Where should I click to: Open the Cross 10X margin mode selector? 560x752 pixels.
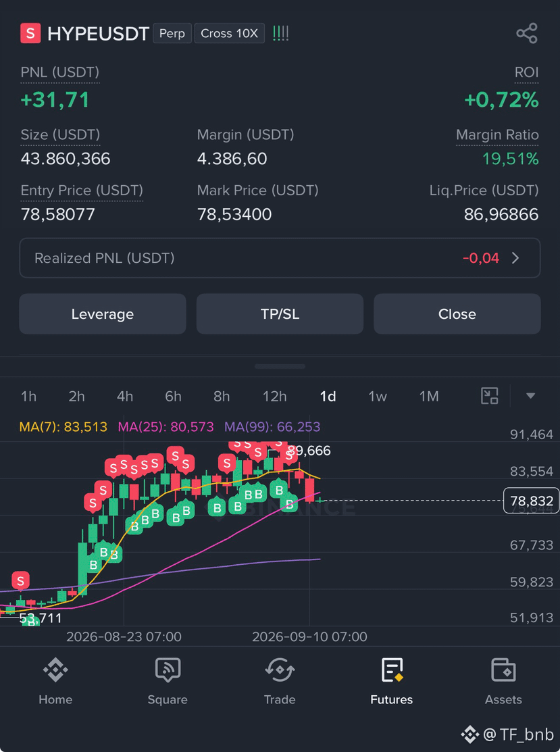point(229,33)
